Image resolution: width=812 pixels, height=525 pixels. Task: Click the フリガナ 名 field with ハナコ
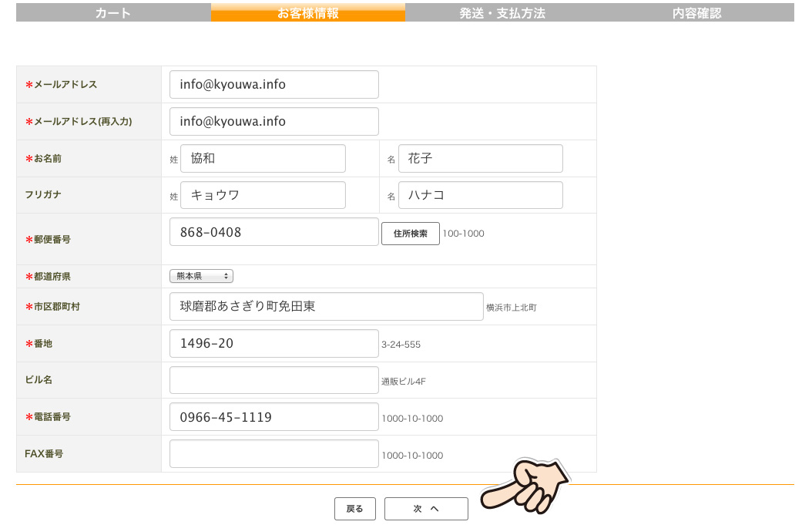point(480,196)
